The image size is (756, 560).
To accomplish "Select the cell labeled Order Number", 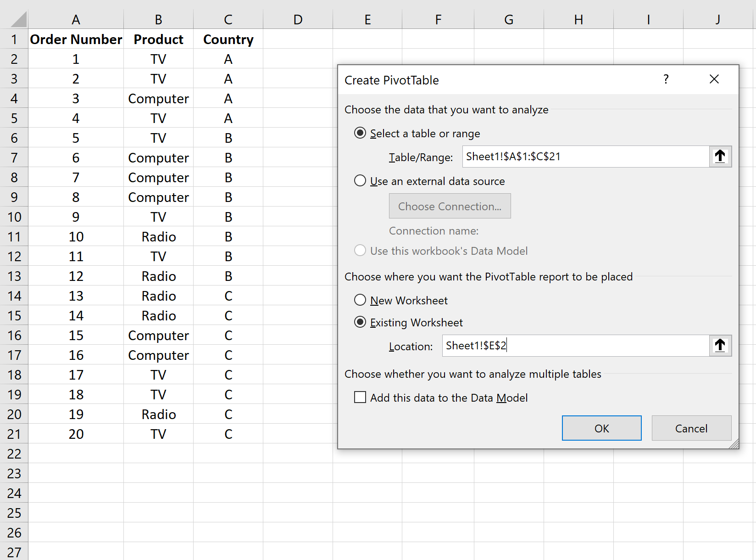I will pos(76,39).
